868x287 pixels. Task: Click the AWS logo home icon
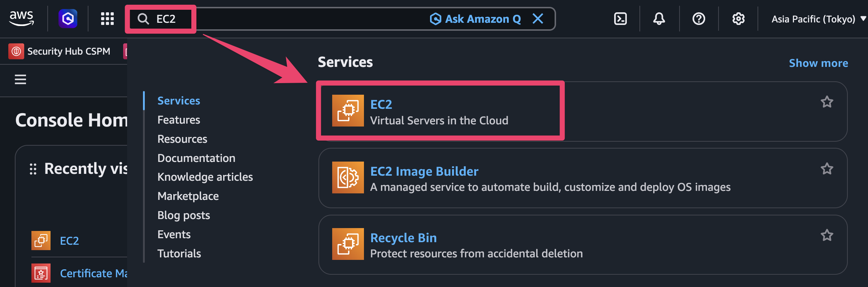(22, 18)
